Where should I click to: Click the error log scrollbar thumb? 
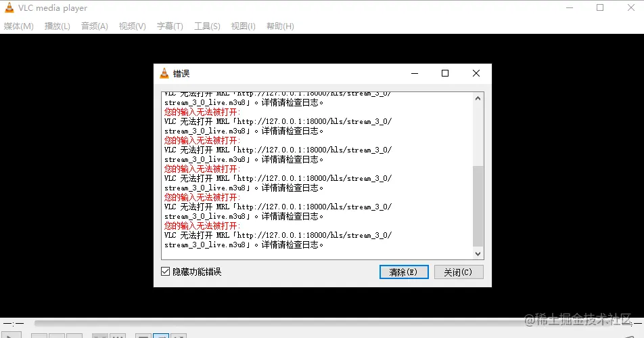point(478,206)
